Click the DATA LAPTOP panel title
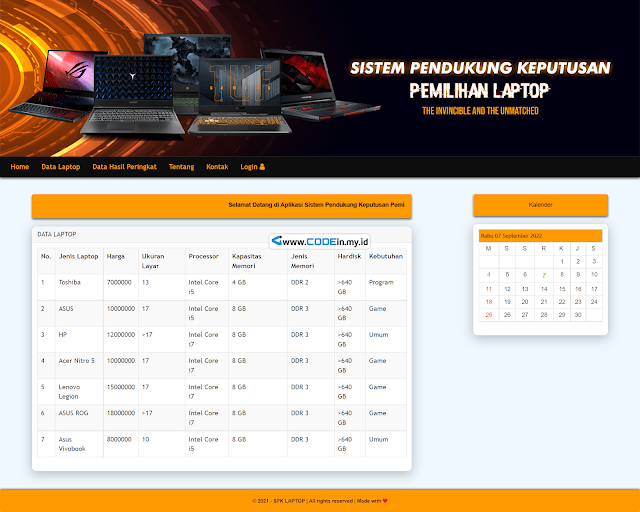 [x=57, y=234]
